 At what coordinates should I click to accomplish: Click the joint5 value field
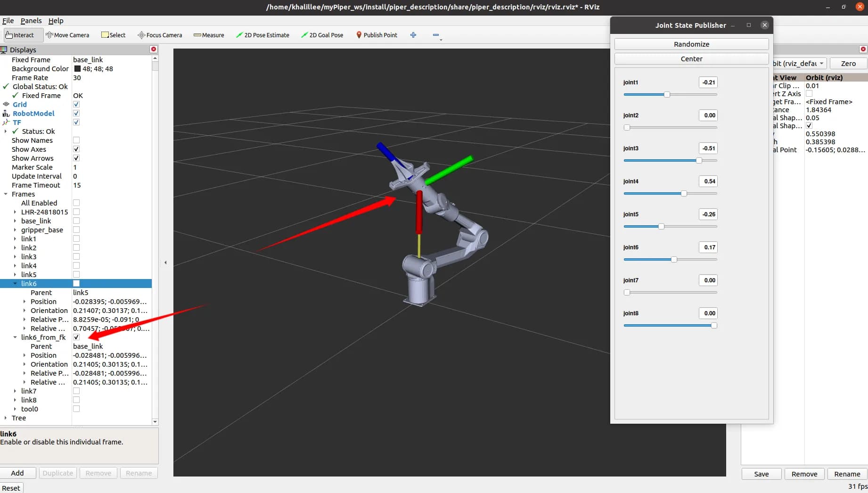pos(708,214)
